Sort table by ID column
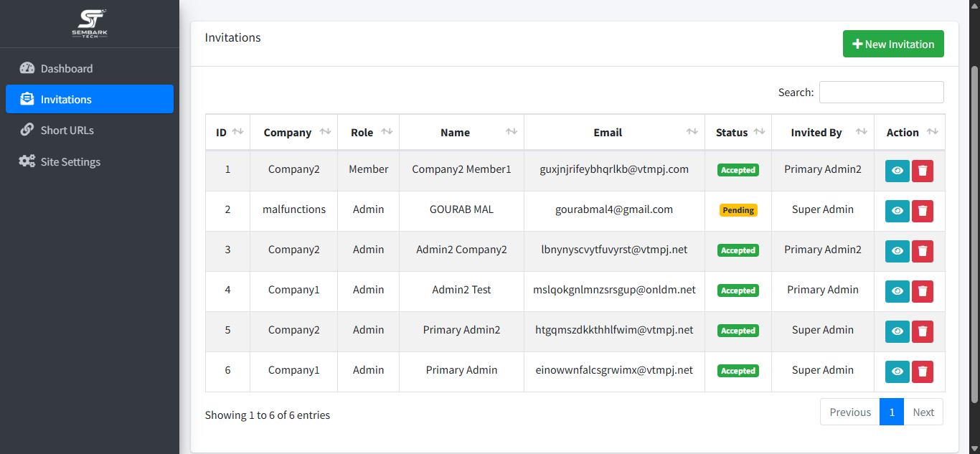This screenshot has height=454, width=980. point(227,132)
